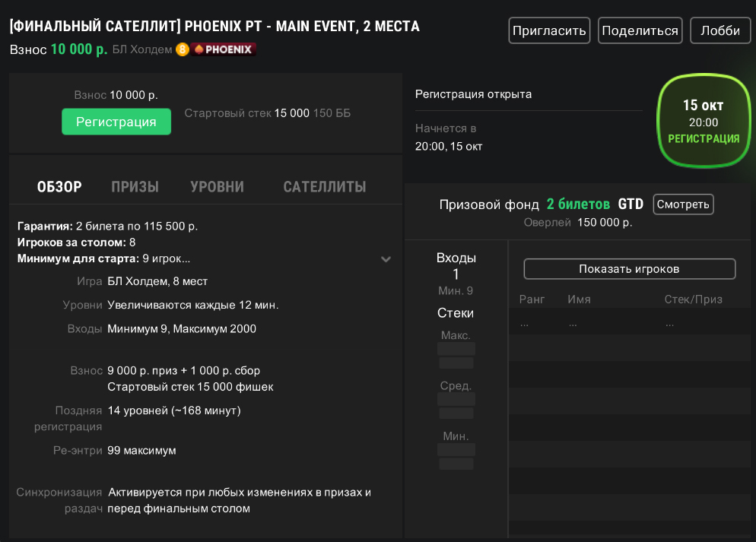Switch to the Призы tab

pyautogui.click(x=135, y=187)
